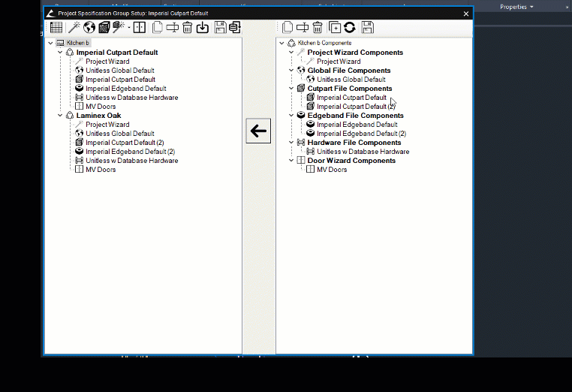Click the save floppy icon in right toolbar
The image size is (572, 392).
coord(367,28)
